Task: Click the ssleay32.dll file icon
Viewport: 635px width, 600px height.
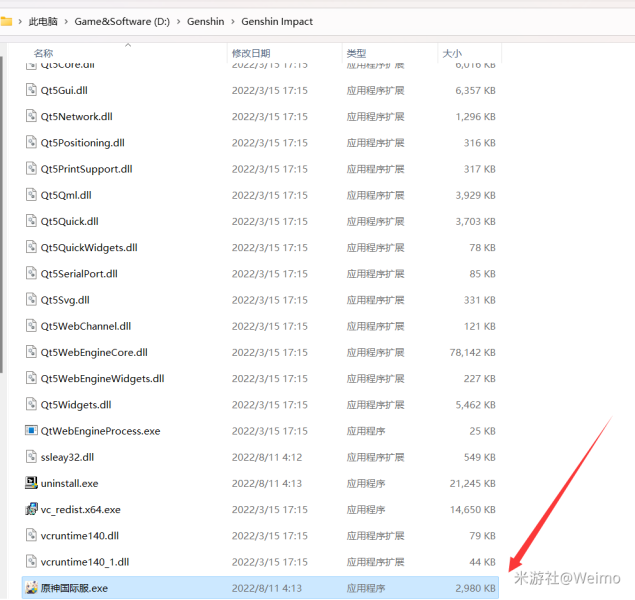Action: (x=31, y=457)
